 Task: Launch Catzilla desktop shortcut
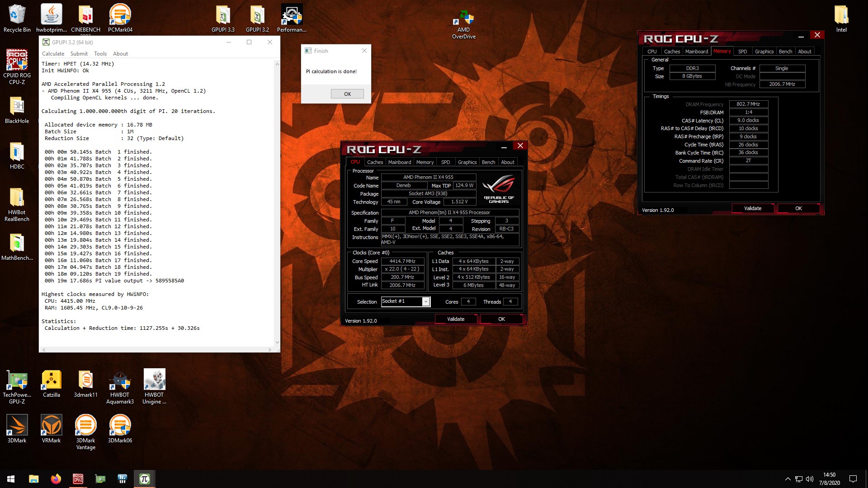click(51, 383)
